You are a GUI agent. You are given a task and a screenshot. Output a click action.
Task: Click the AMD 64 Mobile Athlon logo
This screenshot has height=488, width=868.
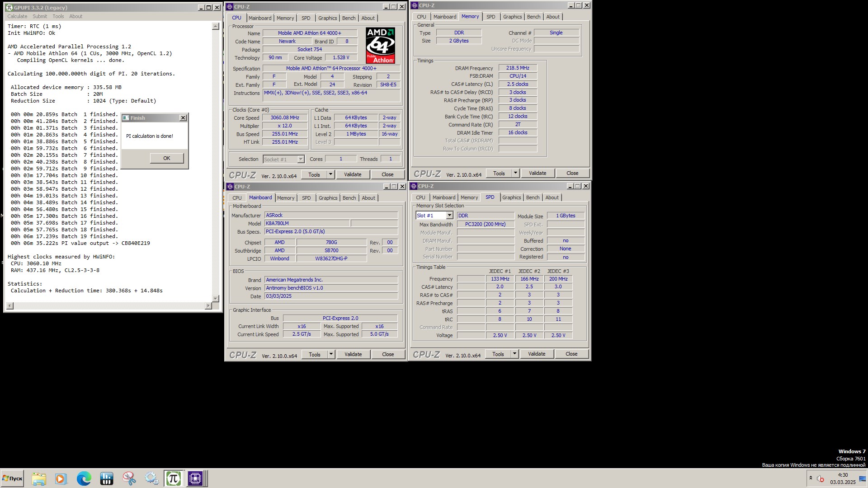click(x=381, y=45)
